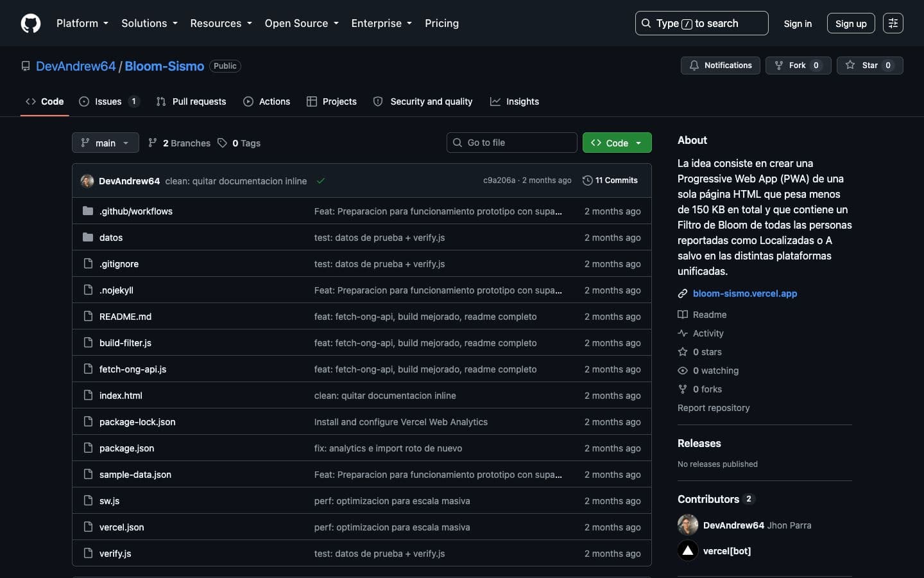Open the fetch-ong-api.js file
The width and height of the screenshot is (924, 578).
point(133,369)
